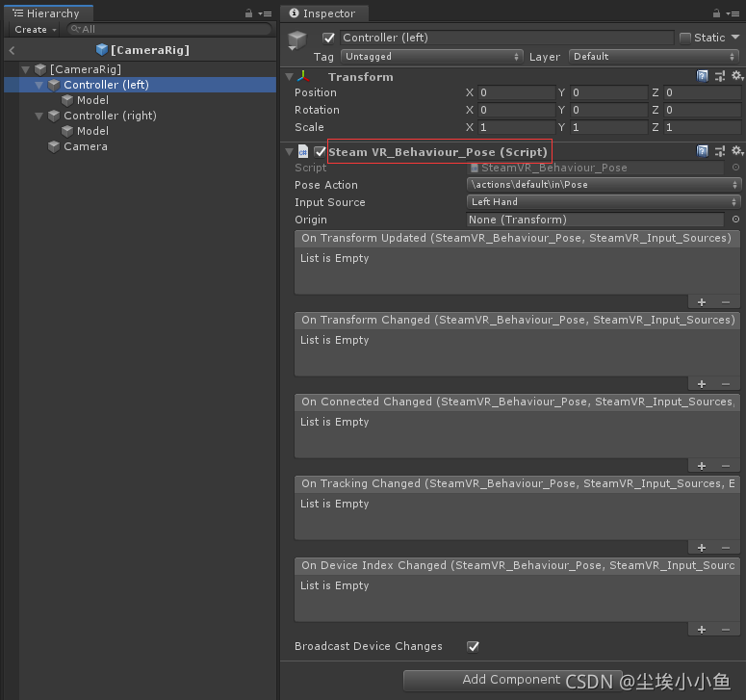Screen dimensions: 746x700
Task: Open the Create dropdown in Hierarchy
Action: click(36, 30)
